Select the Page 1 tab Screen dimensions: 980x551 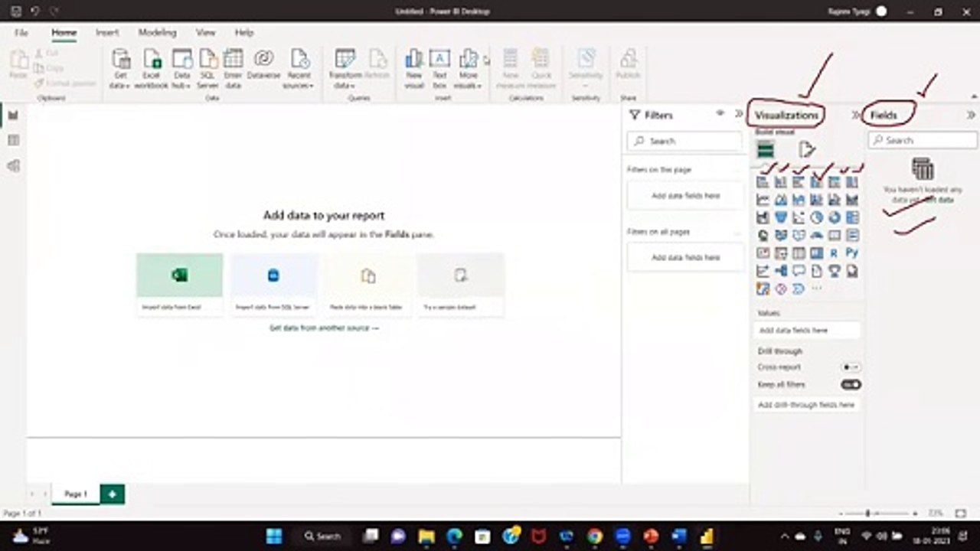tap(75, 494)
